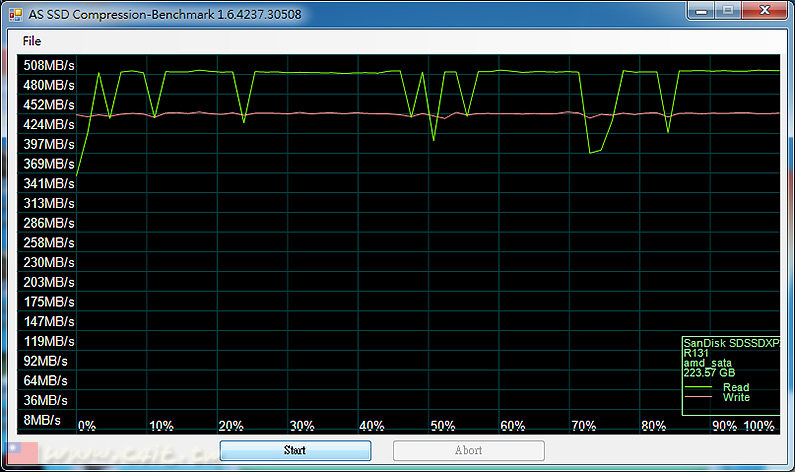Close the AS SSD Compression-Benchmark window

765,11
